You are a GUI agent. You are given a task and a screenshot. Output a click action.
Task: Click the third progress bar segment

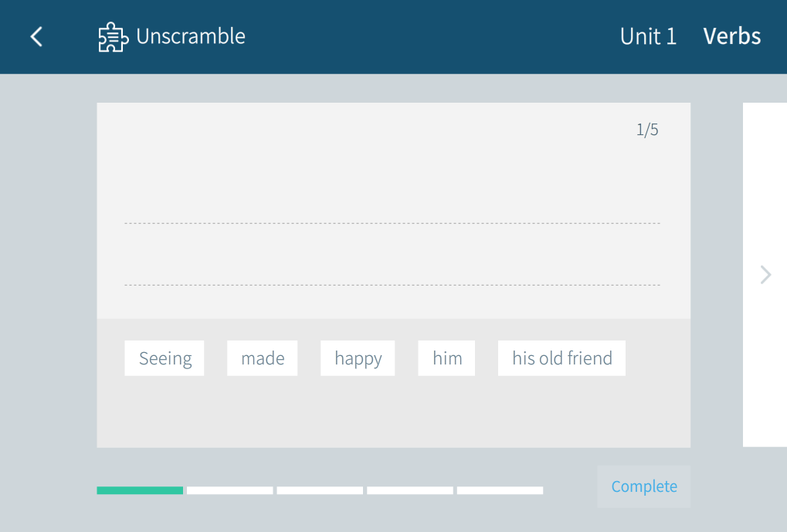pyautogui.click(x=320, y=490)
